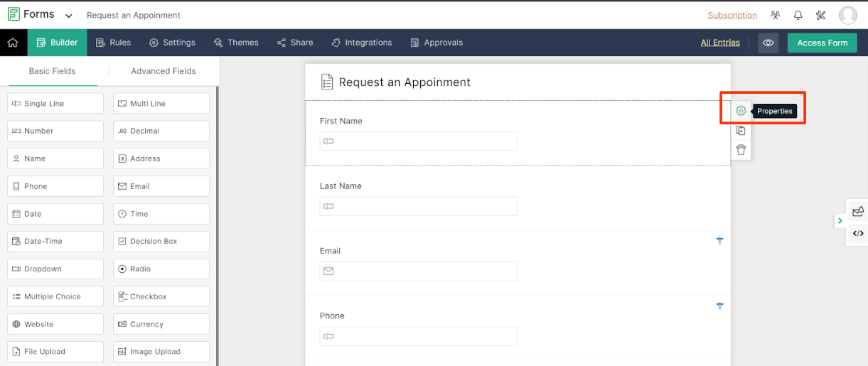The image size is (868, 366).
Task: Add a Name field
Action: pyautogui.click(x=55, y=158)
